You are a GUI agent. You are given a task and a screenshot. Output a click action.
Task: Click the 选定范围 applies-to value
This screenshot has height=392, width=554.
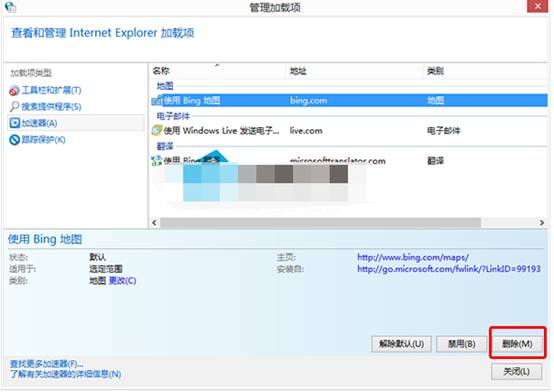coord(106,269)
